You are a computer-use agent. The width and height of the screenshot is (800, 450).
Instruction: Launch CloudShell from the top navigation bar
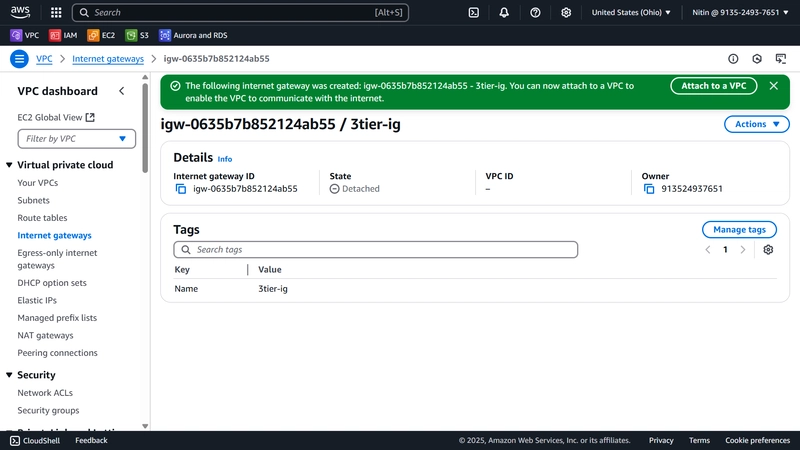click(473, 12)
